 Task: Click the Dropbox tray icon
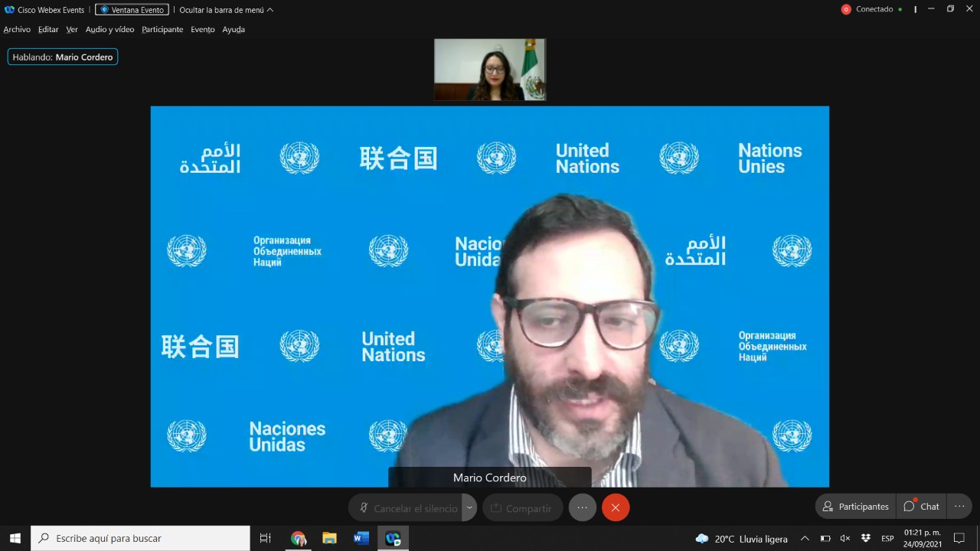865,539
